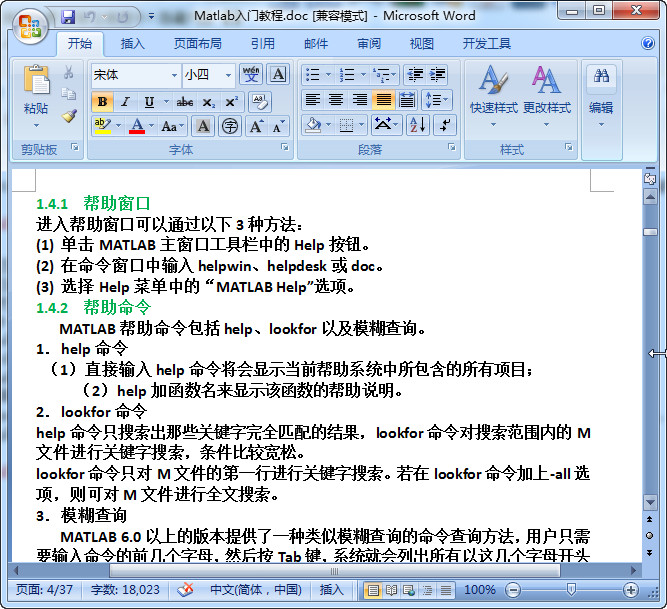The width and height of the screenshot is (667, 609).
Task: Click the Paste clipboard icon
Action: [x=36, y=80]
